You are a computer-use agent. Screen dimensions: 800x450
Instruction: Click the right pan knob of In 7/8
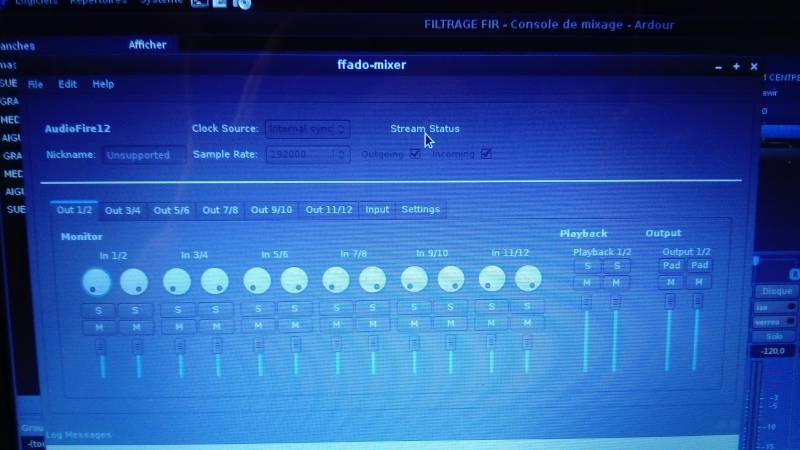[x=372, y=280]
